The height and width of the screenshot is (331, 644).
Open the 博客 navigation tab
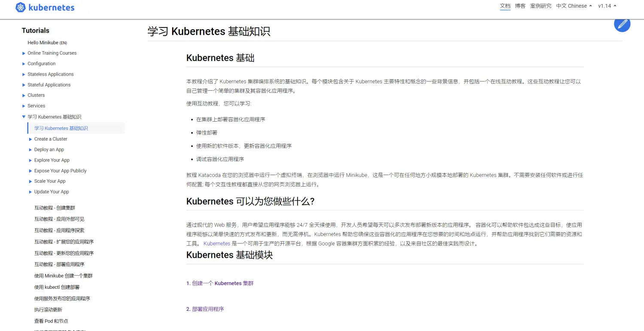(520, 6)
